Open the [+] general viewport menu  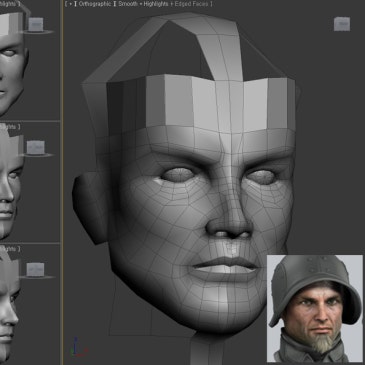click(69, 4)
